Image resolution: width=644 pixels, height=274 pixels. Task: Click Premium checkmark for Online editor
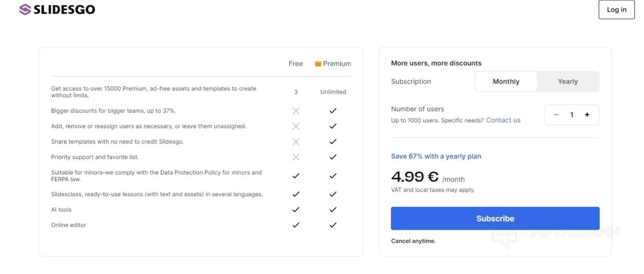coord(333,225)
